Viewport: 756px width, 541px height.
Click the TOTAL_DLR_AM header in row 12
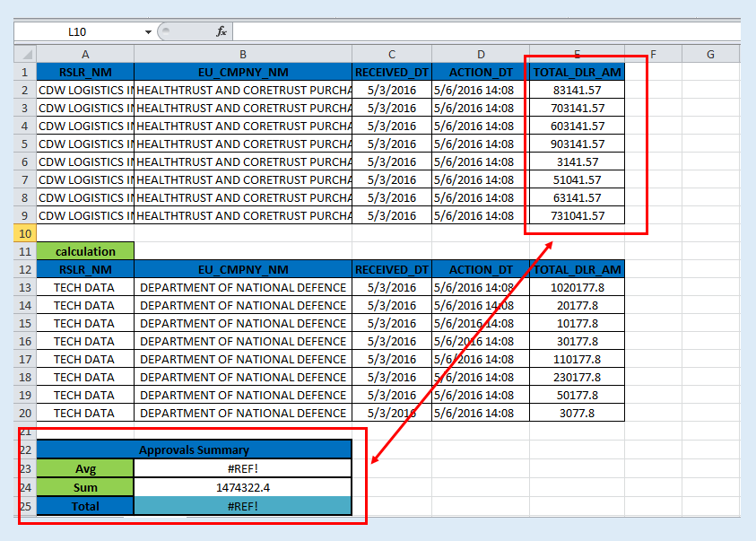click(578, 269)
